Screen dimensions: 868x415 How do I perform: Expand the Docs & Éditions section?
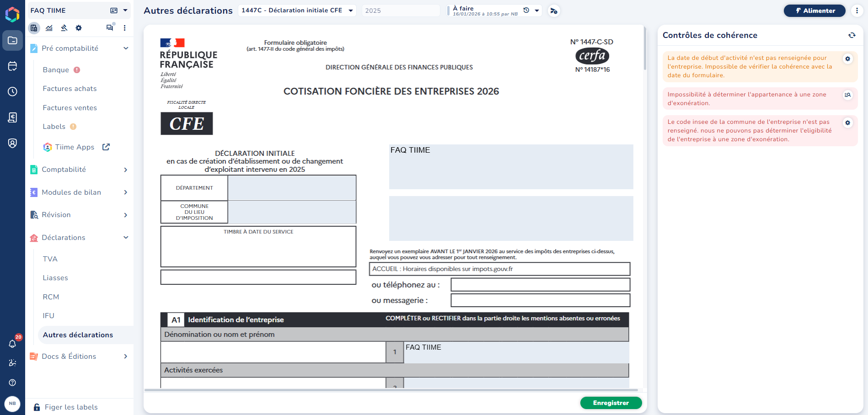tap(126, 356)
